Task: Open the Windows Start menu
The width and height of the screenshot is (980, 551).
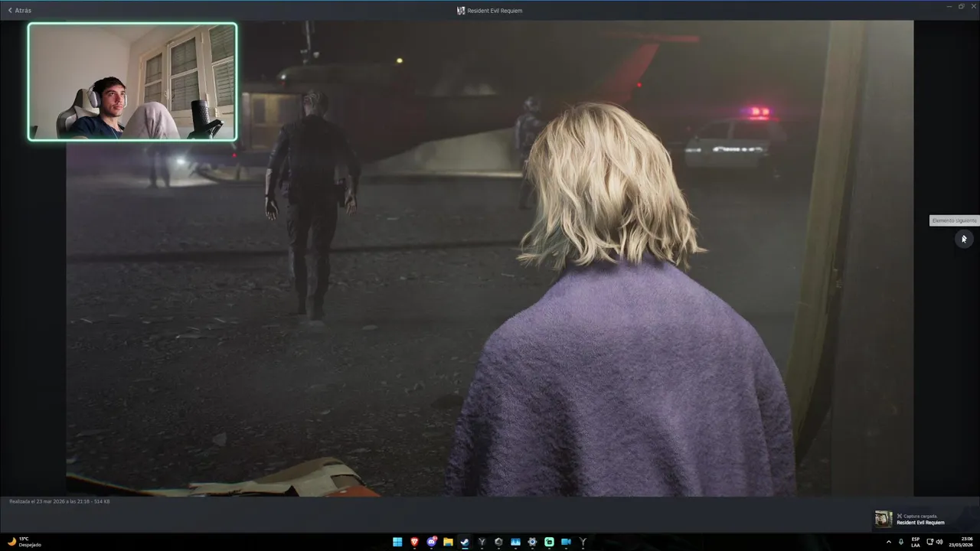Action: [x=397, y=542]
